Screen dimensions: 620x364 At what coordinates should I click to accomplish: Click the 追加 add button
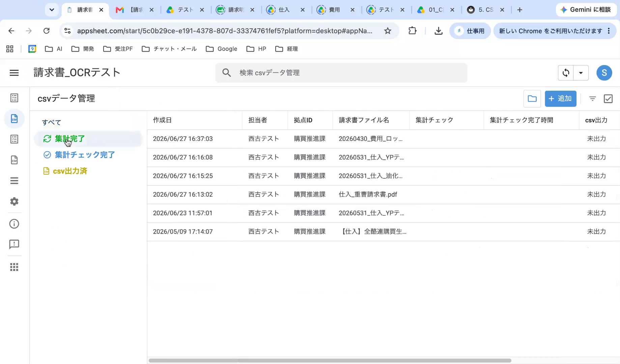(561, 98)
